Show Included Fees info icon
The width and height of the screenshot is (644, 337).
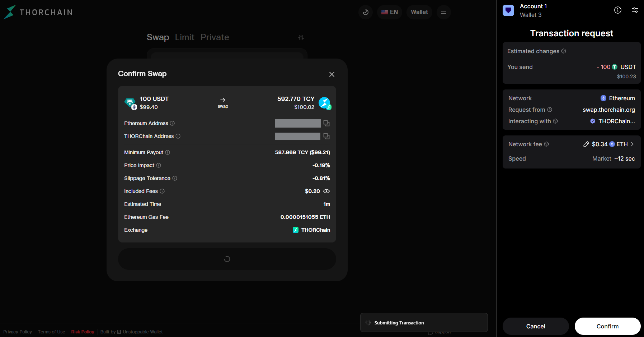tap(162, 191)
